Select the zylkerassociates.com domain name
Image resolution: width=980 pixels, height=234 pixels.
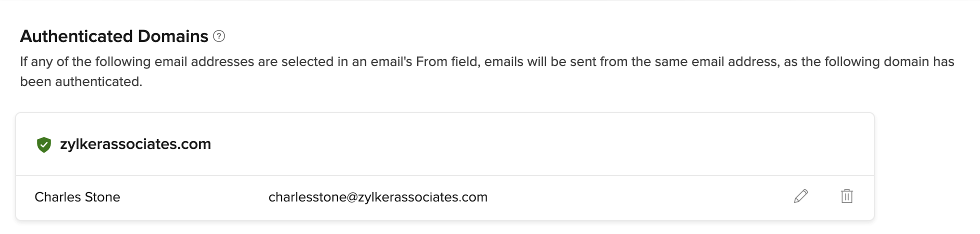point(135,144)
